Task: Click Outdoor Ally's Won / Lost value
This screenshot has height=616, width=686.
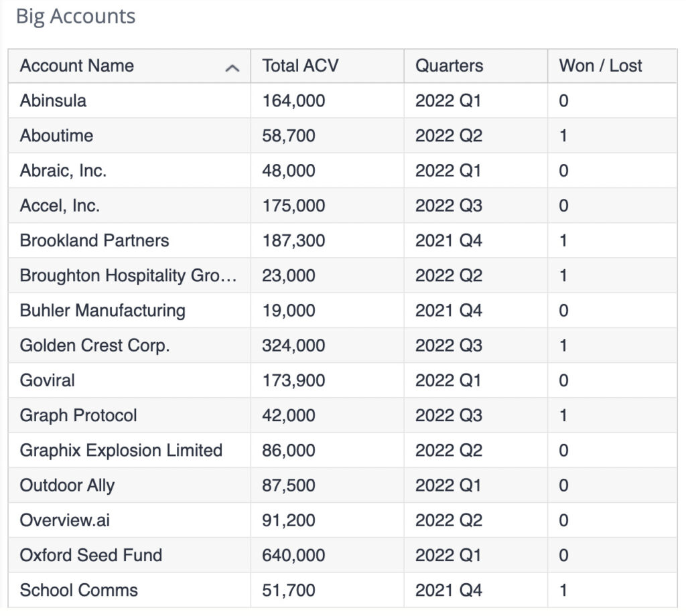Action: [563, 485]
